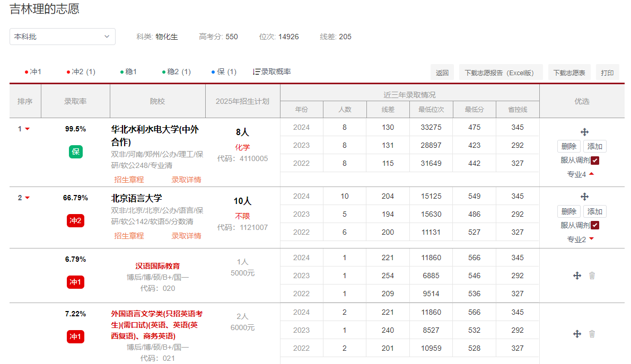Click the 打印 button
The height and width of the screenshot is (364, 631).
pyautogui.click(x=607, y=73)
